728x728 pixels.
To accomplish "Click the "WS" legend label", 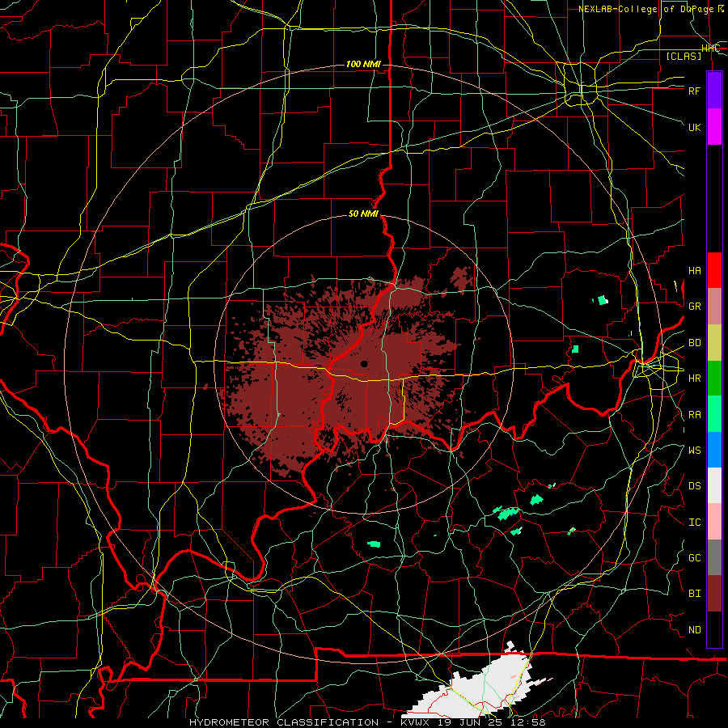I will 695,450.
